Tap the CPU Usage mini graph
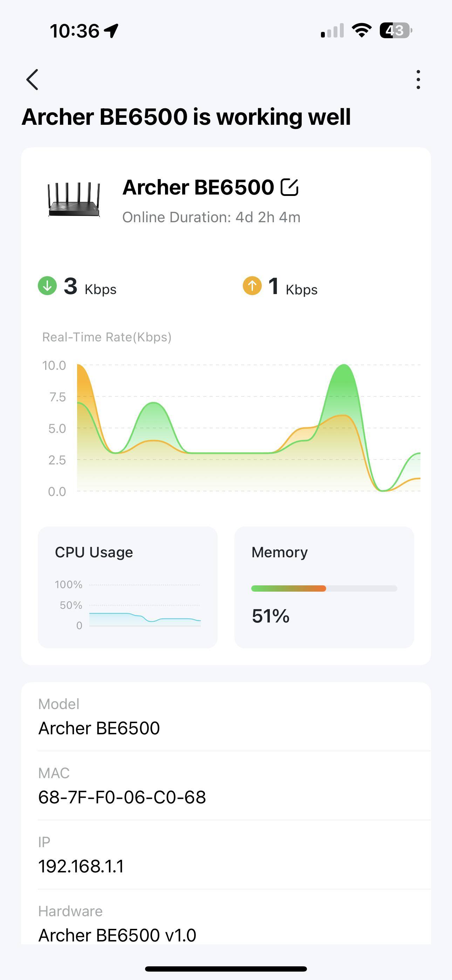 pos(145,605)
